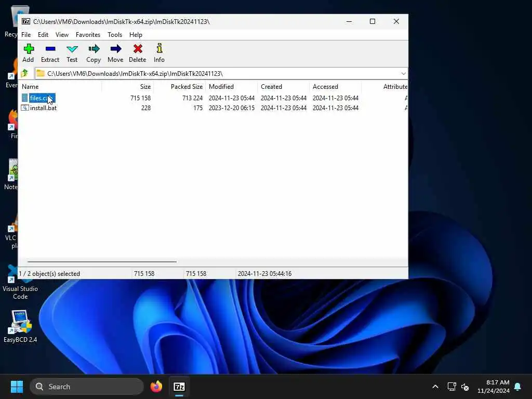Click the packed size value 713 224
The image size is (532, 399).
192,98
